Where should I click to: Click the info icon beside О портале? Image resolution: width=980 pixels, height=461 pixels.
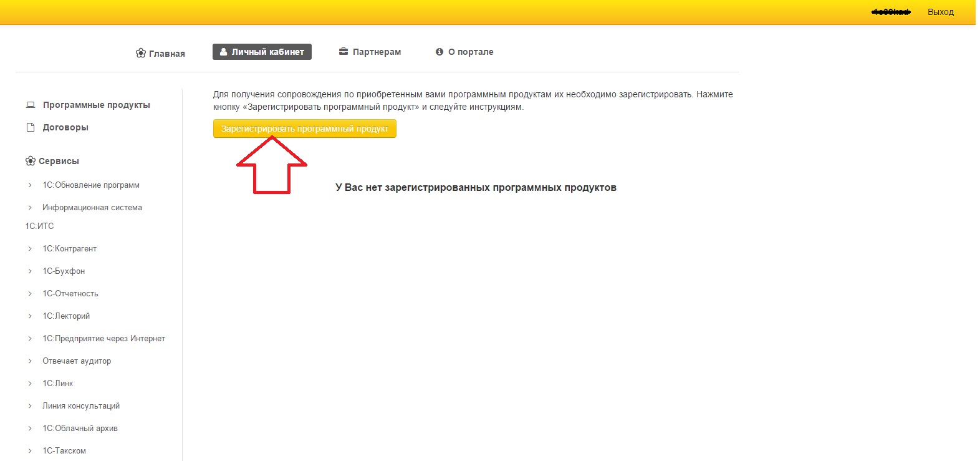coord(440,52)
